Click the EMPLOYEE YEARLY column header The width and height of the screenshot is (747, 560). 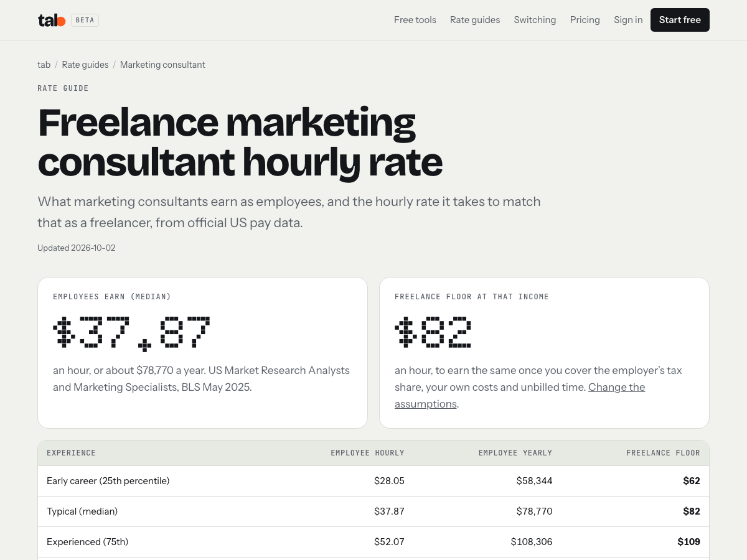515,453
